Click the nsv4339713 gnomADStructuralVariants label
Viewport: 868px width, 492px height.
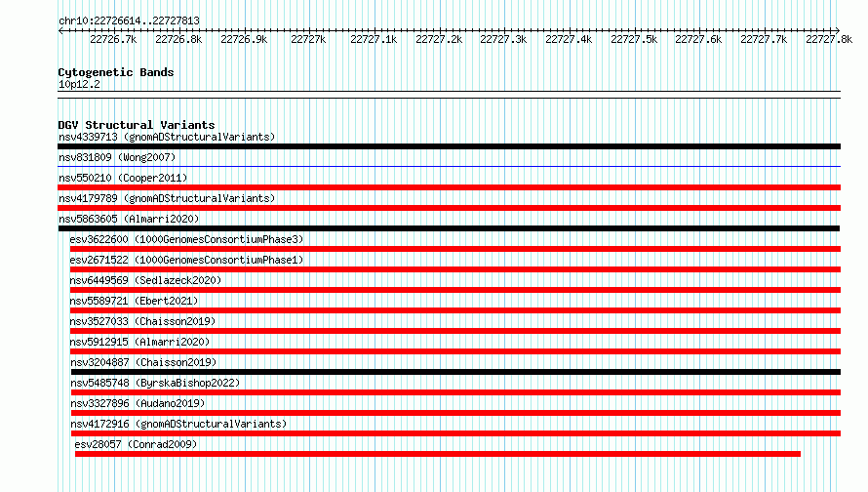167,137
